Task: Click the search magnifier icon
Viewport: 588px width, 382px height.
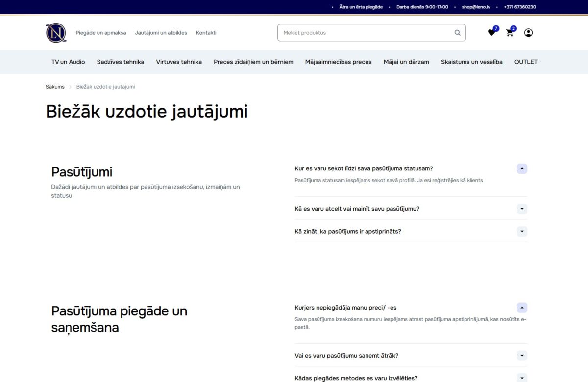Action: (x=457, y=32)
